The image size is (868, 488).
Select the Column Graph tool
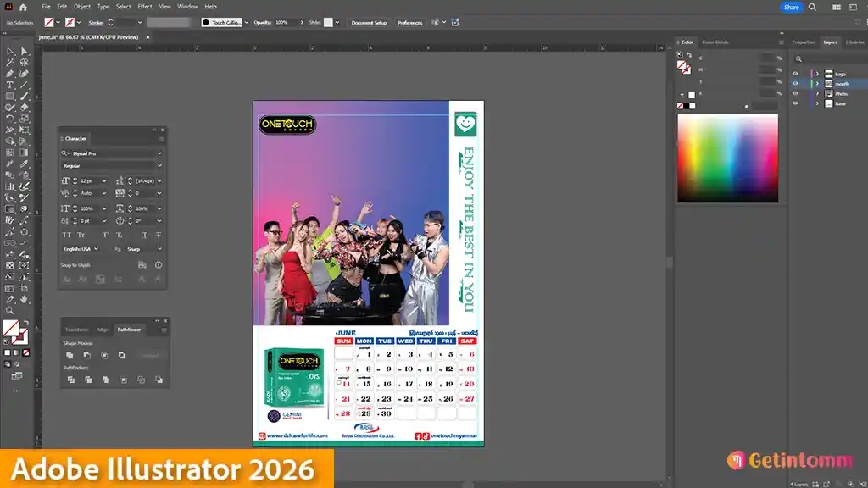tap(10, 187)
